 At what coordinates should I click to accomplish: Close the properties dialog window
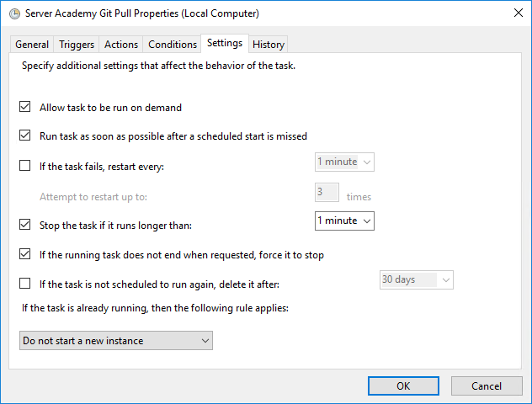pos(514,13)
